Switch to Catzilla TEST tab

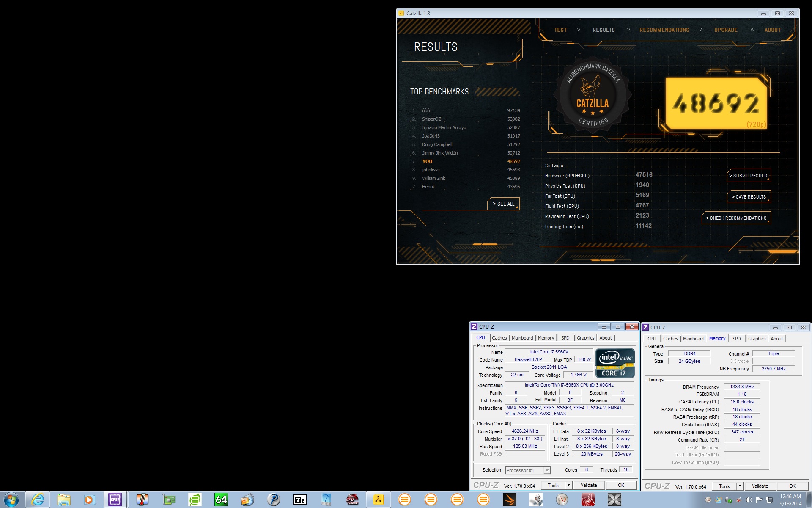pos(560,30)
